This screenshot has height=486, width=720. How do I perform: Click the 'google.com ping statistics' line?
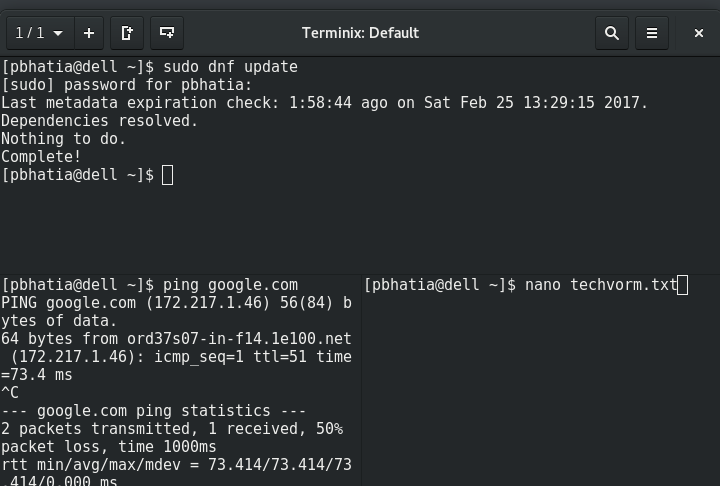(x=153, y=411)
